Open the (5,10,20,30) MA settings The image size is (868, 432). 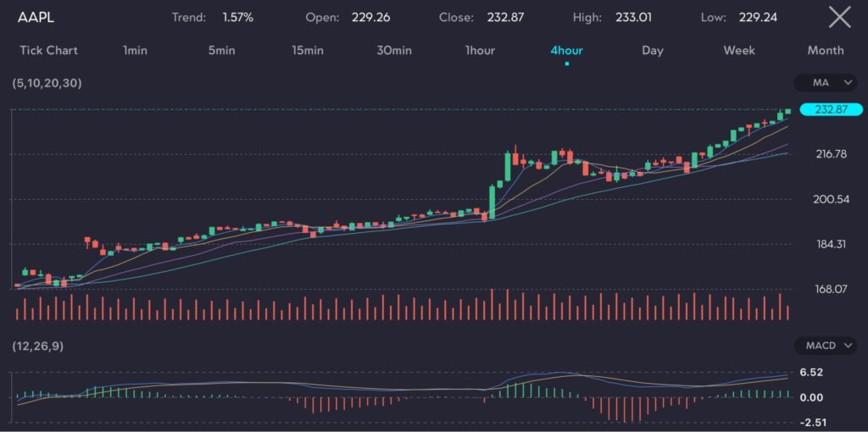click(47, 83)
